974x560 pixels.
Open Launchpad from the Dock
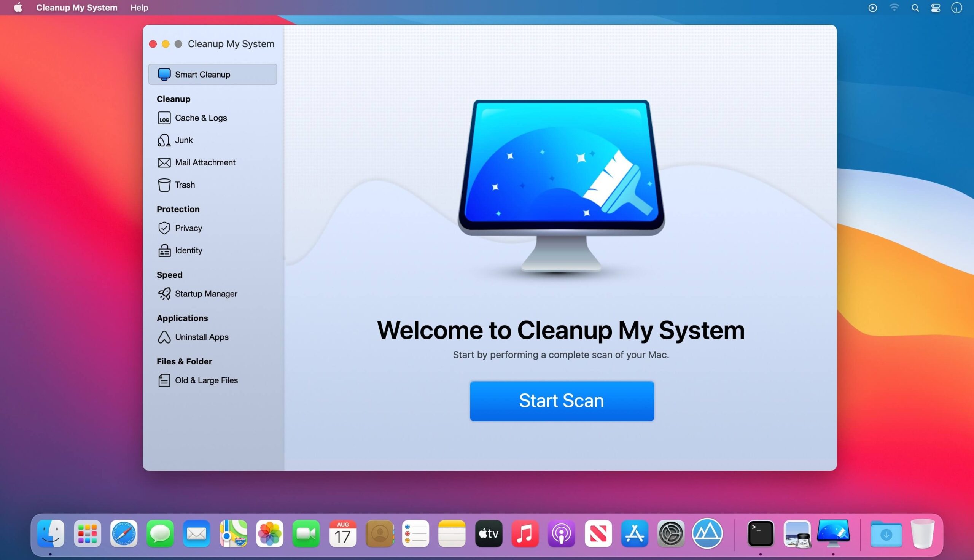tap(87, 534)
